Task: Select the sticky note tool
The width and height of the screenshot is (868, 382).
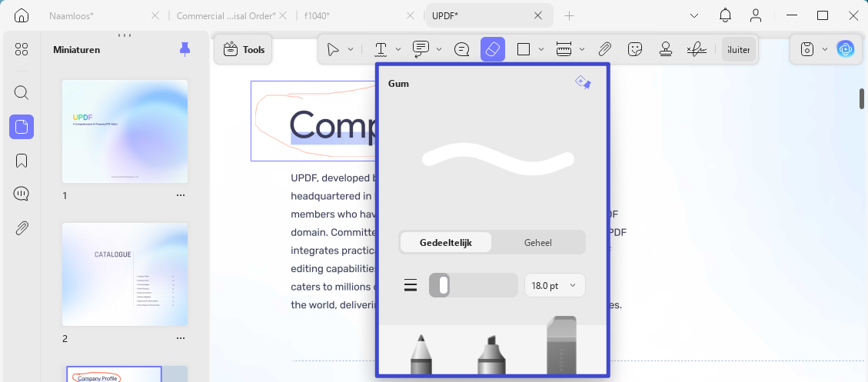Action: click(462, 49)
